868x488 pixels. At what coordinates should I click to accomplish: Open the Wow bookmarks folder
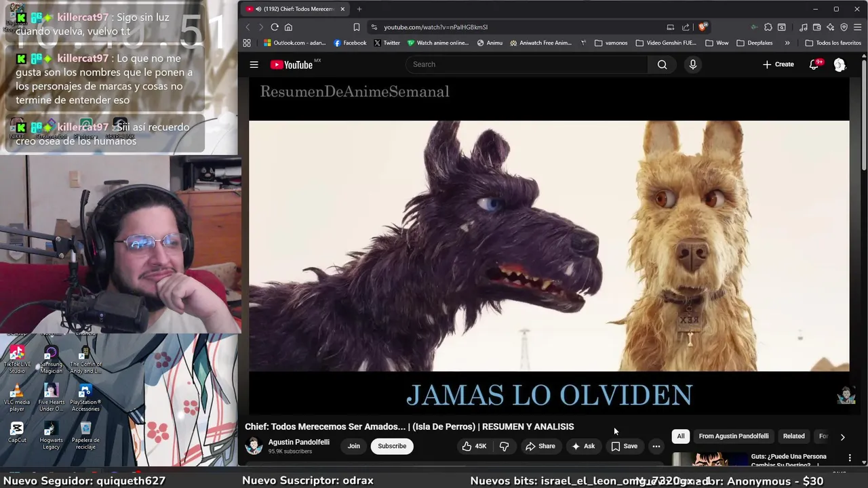point(717,43)
